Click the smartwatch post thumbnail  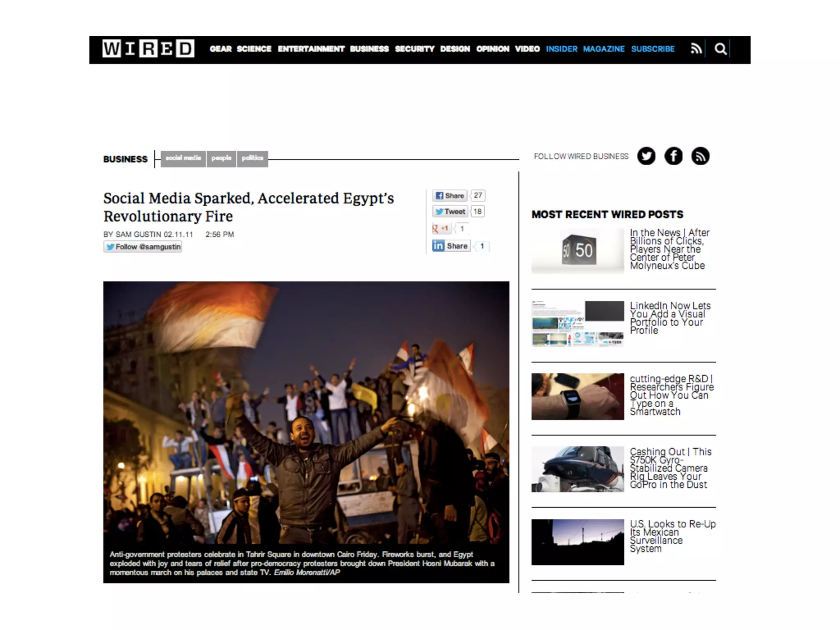point(577,396)
